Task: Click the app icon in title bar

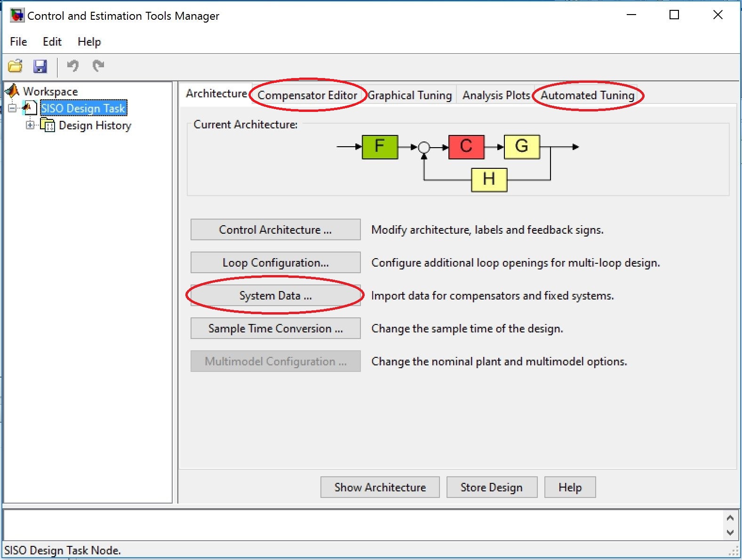Action: pyautogui.click(x=17, y=16)
